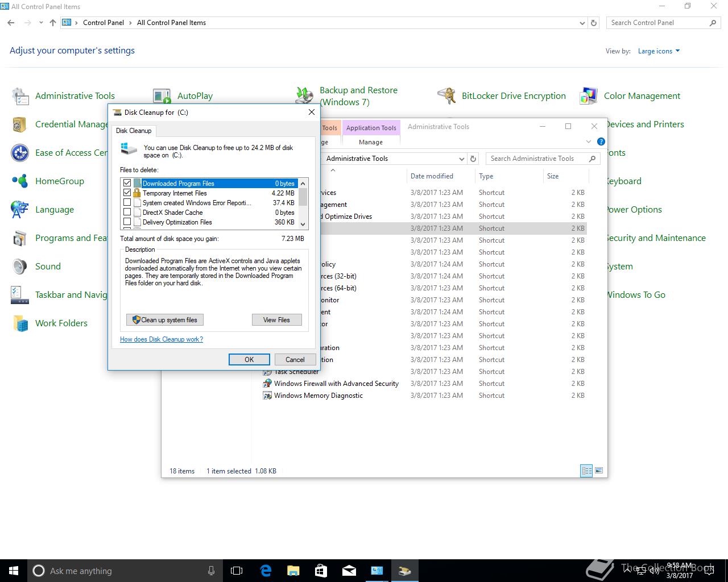Uncheck Temporary Internet Files checkbox
This screenshot has height=582, width=728.
pyautogui.click(x=127, y=193)
